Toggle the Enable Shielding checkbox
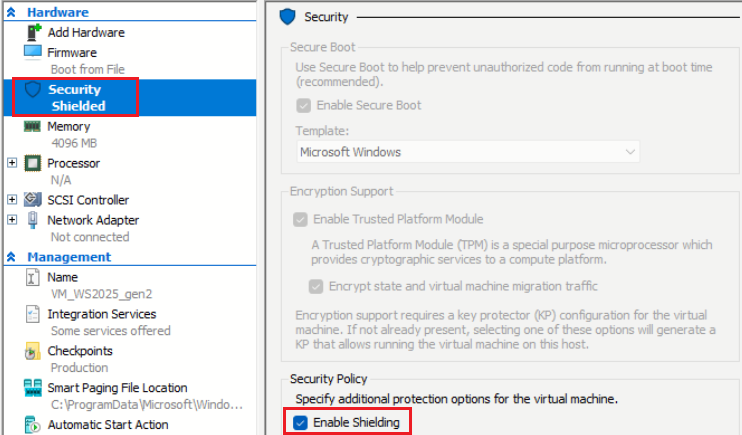The image size is (742, 435). tap(300, 422)
